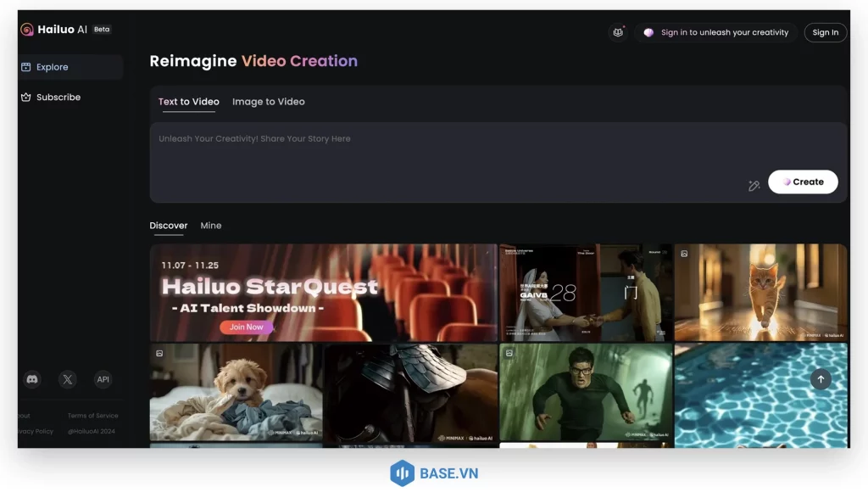Click the image icon on the puppy thumbnail
Viewport: 868px width, 498px height.
click(159, 354)
